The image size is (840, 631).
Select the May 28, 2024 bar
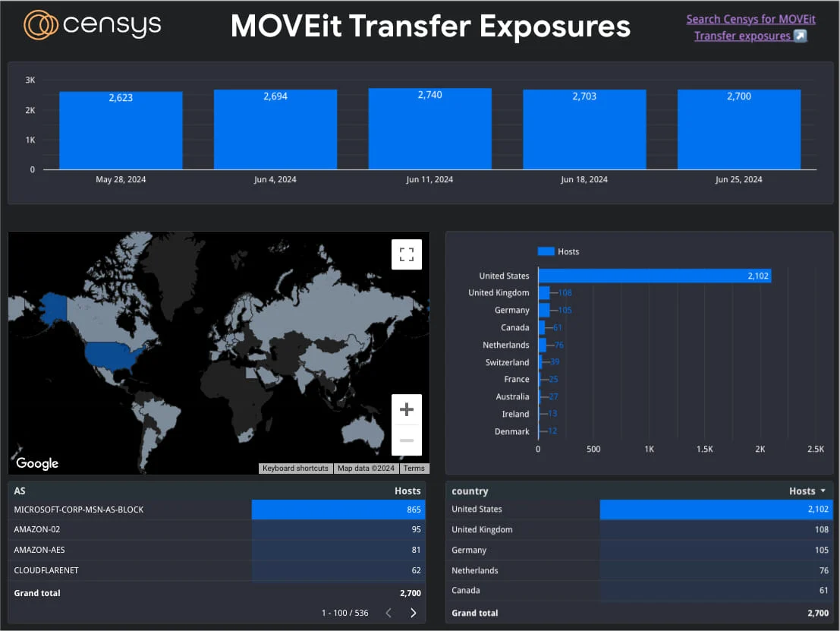[x=121, y=131]
